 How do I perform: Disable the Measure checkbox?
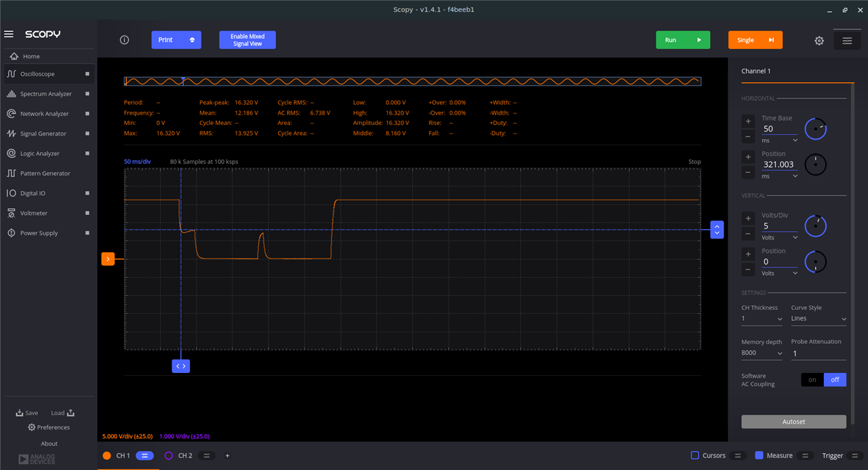coord(759,456)
